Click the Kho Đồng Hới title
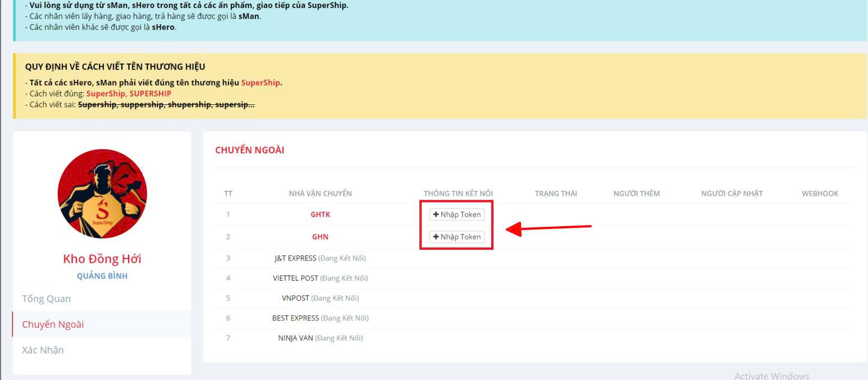 tap(102, 259)
